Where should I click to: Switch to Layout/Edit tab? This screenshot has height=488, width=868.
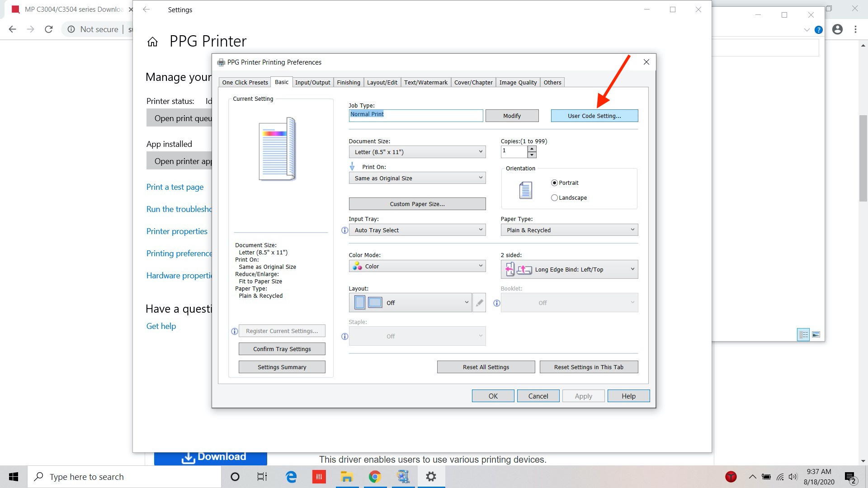382,83
